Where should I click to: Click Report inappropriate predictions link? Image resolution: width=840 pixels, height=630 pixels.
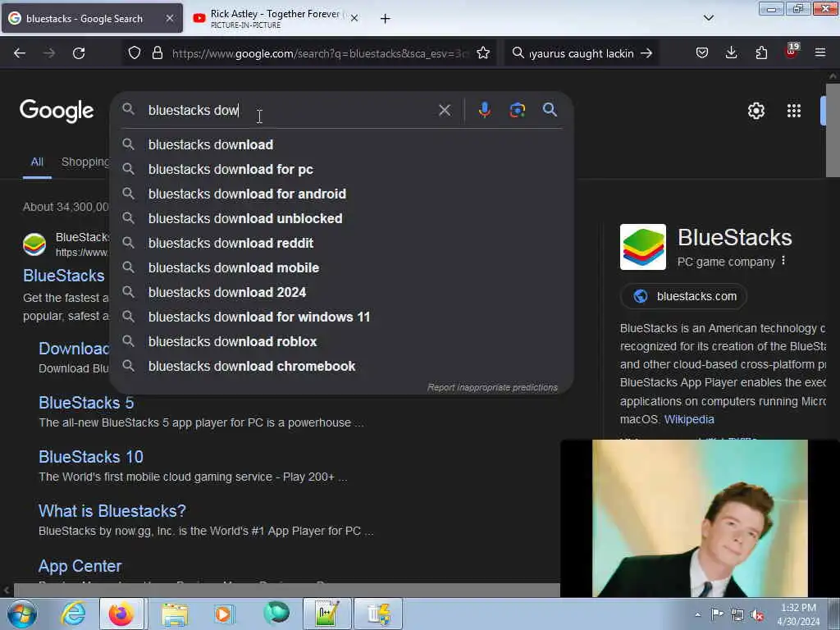[x=492, y=387]
